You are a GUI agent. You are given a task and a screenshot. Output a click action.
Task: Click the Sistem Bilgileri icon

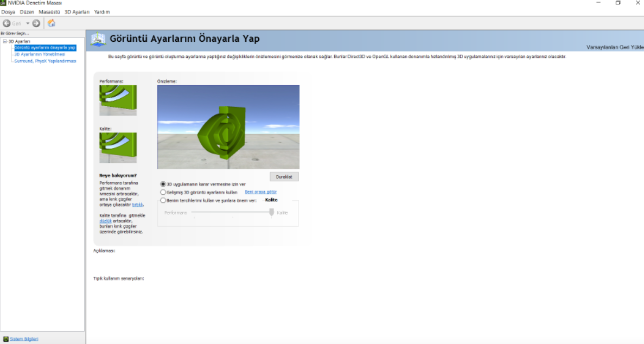[x=5, y=339]
